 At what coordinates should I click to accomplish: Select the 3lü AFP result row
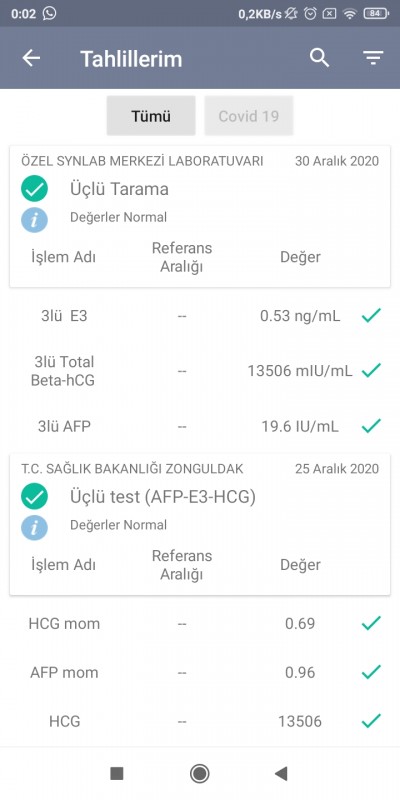click(x=200, y=426)
